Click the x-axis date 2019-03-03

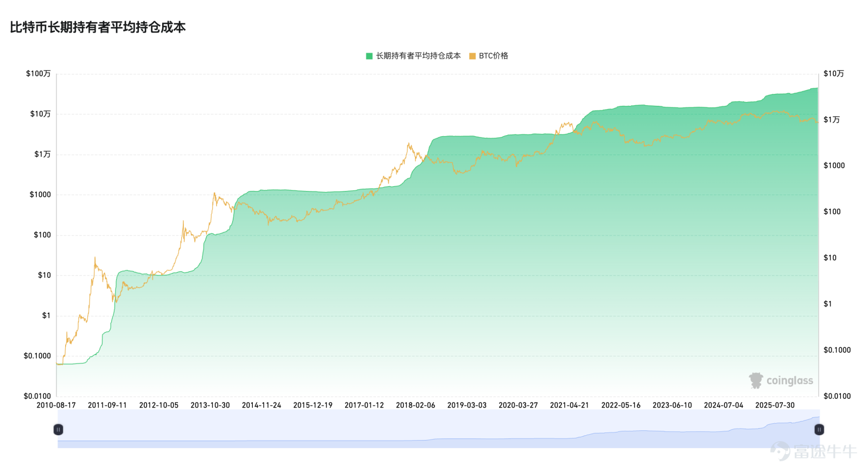[x=467, y=405]
